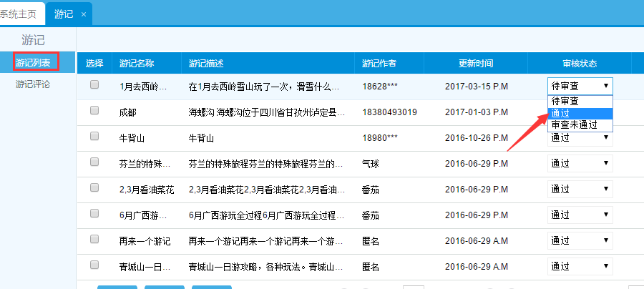Image resolution: width=644 pixels, height=289 pixels.
Task: Open 游记列表 in the sidebar
Action: [34, 63]
